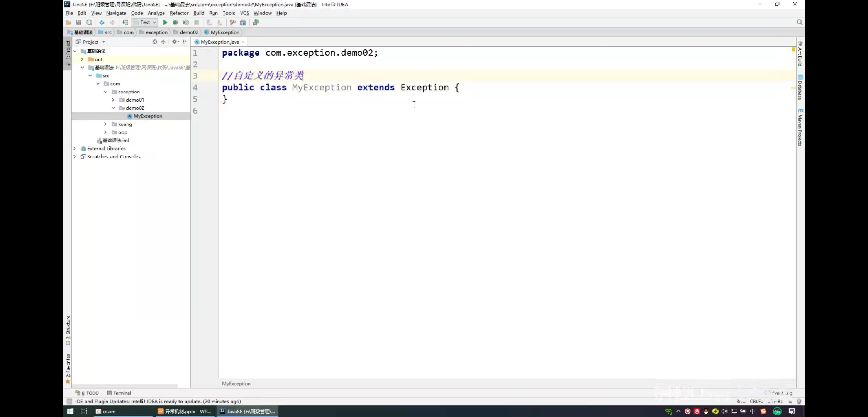The image size is (868, 417).
Task: Click Run with Coverage icon
Action: point(186,22)
